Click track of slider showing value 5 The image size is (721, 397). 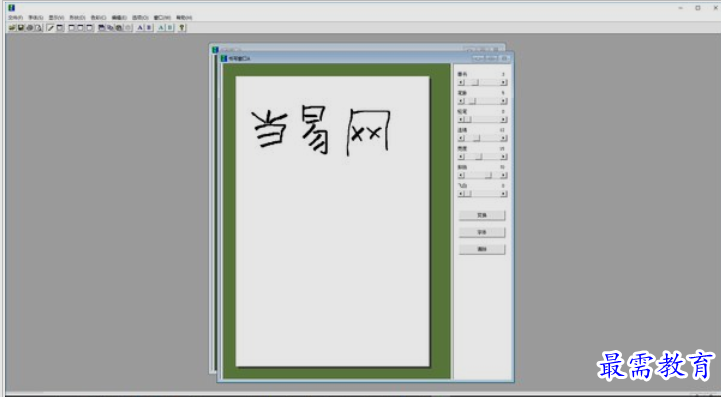[482, 101]
